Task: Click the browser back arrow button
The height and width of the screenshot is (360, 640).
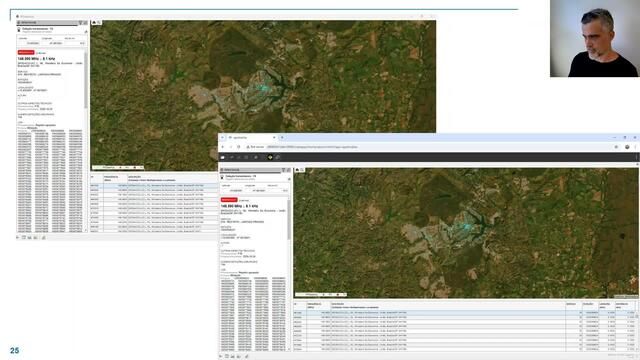Action: [223, 147]
